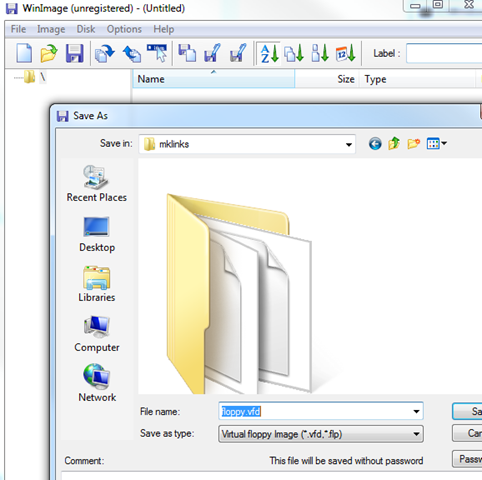
Task: Select the sort by name A-Z icon
Action: [269, 53]
